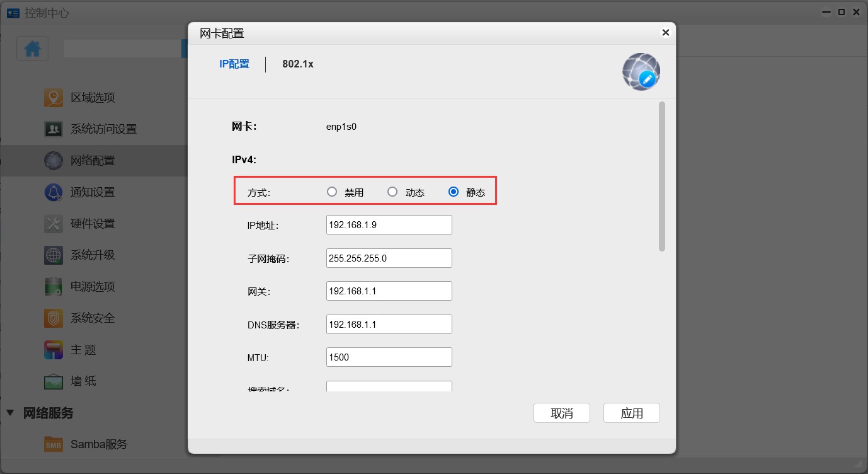Click the 系统升级 globe icon
Screen dimensions: 868x474
(54, 255)
